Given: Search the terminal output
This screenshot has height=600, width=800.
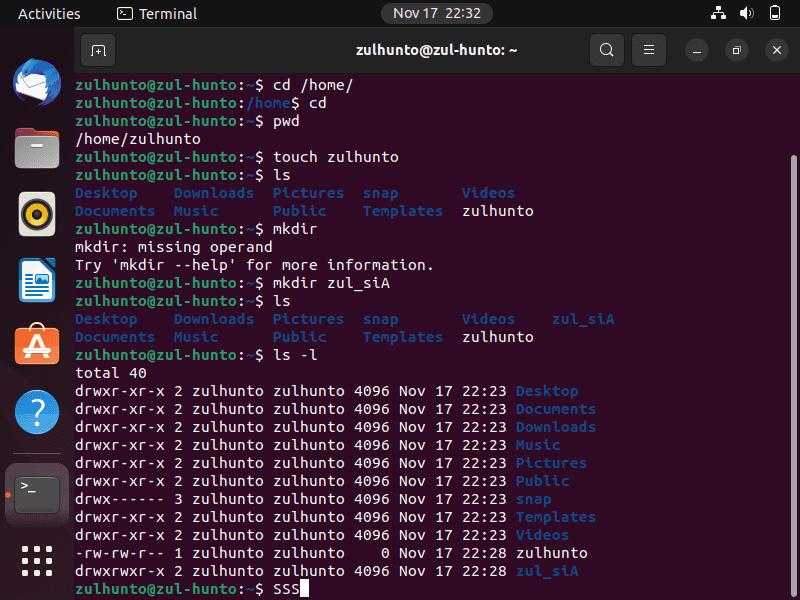Looking at the screenshot, I should coord(607,50).
